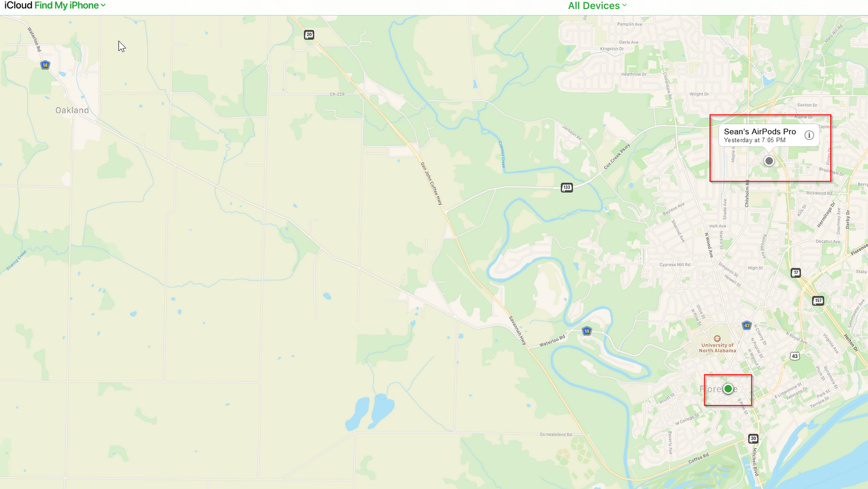
Task: Click the Route 47 blue shield
Action: [747, 325]
